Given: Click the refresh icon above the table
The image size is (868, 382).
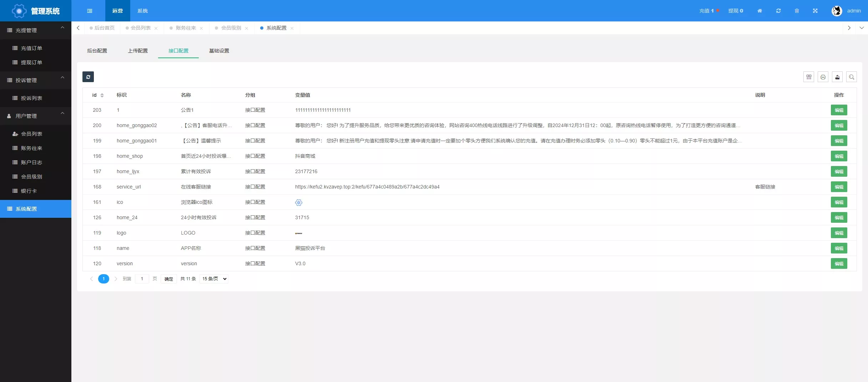Looking at the screenshot, I should [x=88, y=77].
